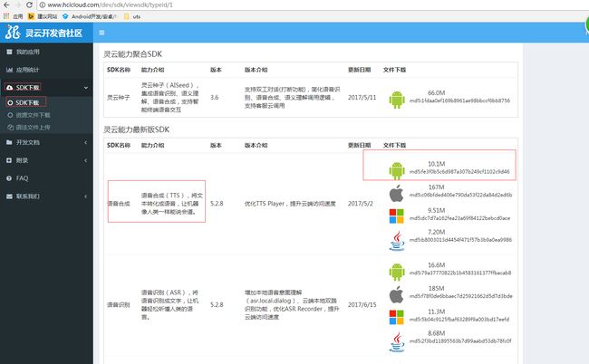Click the 167M file size text
The height and width of the screenshot is (364, 589).
click(x=436, y=187)
